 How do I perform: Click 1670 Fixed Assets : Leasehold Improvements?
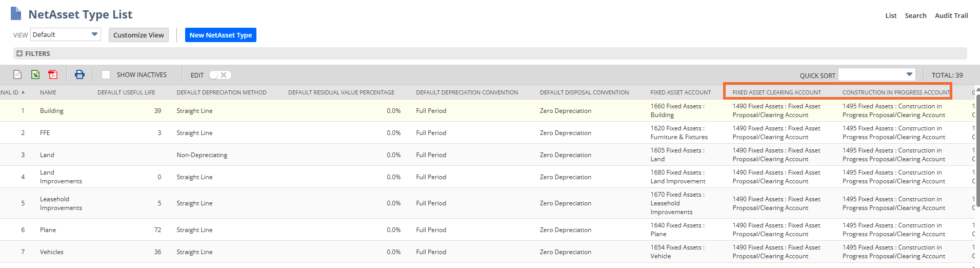(677, 203)
